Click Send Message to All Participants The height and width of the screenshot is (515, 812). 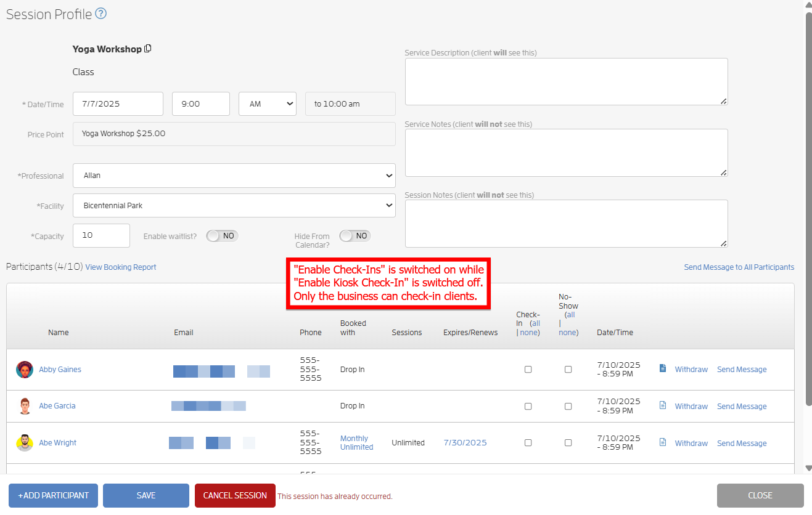(x=739, y=267)
